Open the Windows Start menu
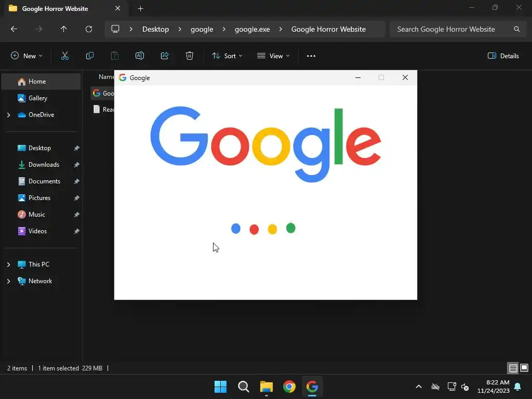532x399 pixels. point(220,387)
